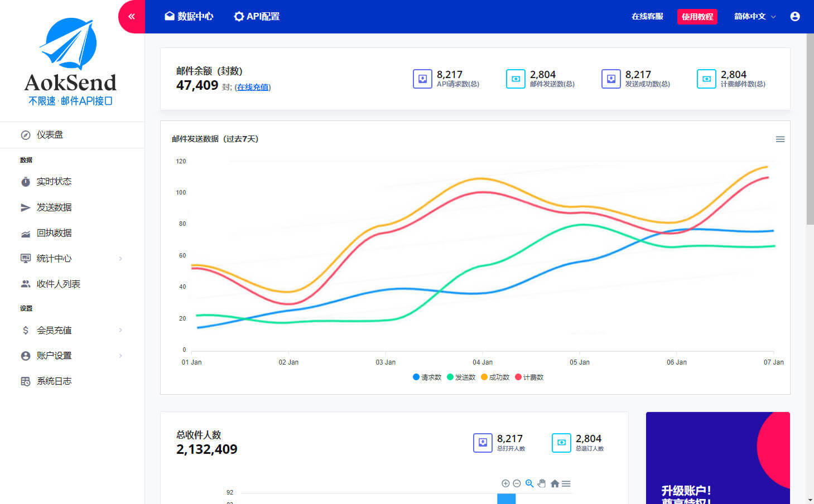Toggle 发送数 series in chart legend
The width and height of the screenshot is (814, 504).
click(461, 377)
